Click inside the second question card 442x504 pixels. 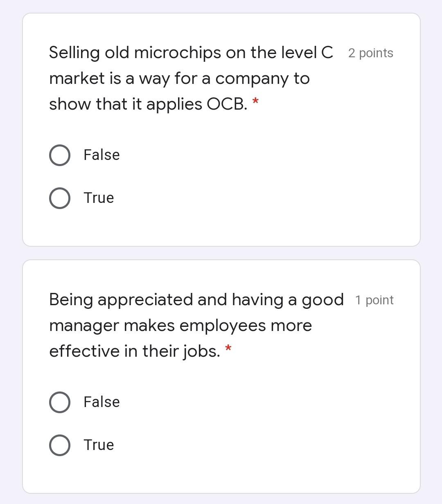[x=221, y=376]
